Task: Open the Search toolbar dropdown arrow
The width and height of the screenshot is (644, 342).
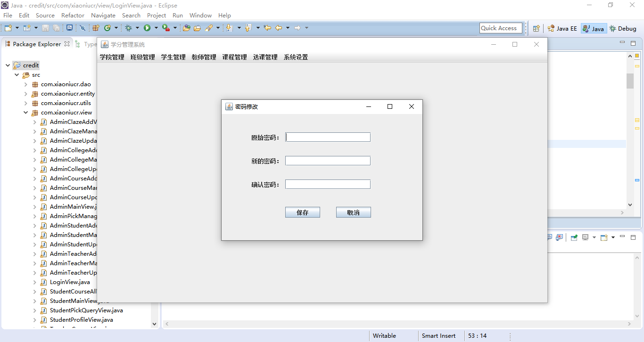Action: [218, 28]
